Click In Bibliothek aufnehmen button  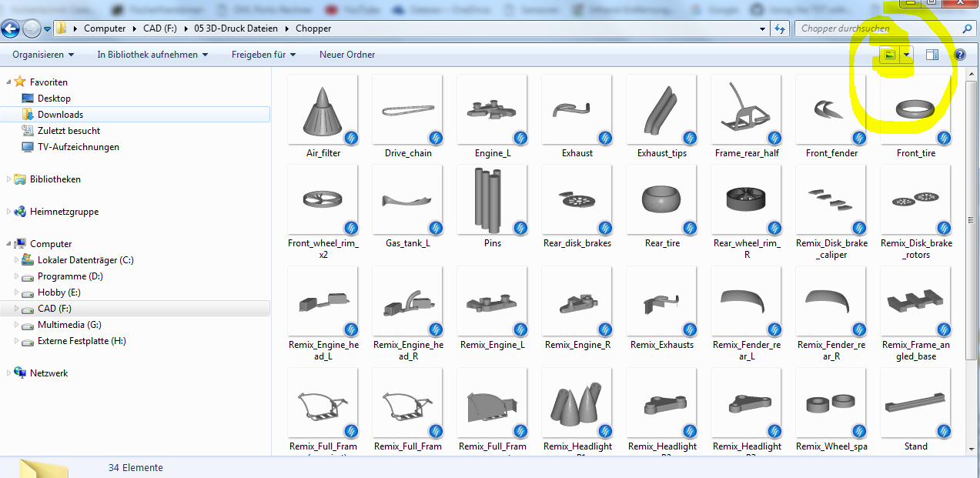pyautogui.click(x=152, y=55)
